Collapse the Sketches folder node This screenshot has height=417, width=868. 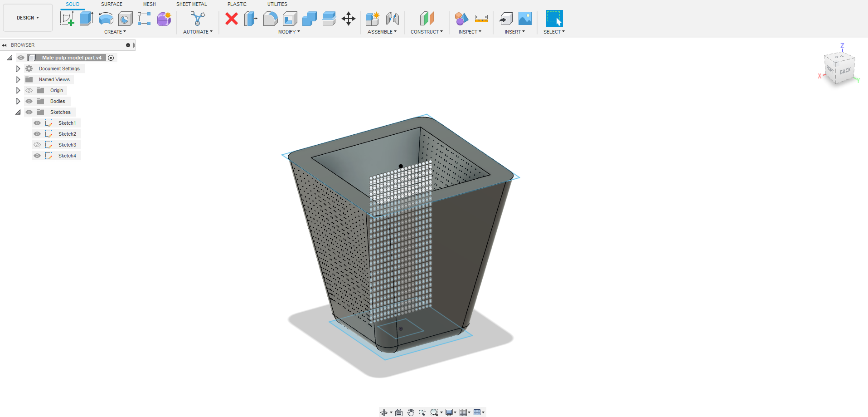coord(18,112)
